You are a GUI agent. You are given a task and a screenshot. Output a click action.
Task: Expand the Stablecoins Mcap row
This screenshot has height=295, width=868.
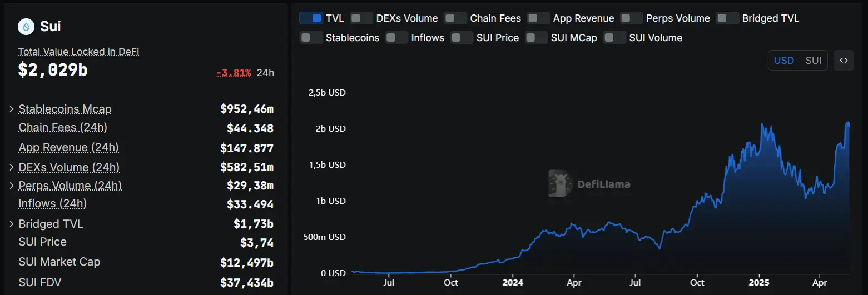click(x=12, y=109)
